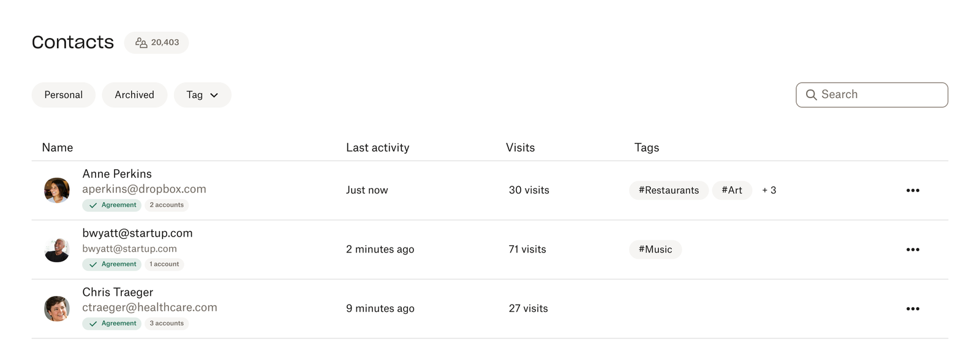
Task: Sort by the Name column header
Action: pyautogui.click(x=58, y=148)
